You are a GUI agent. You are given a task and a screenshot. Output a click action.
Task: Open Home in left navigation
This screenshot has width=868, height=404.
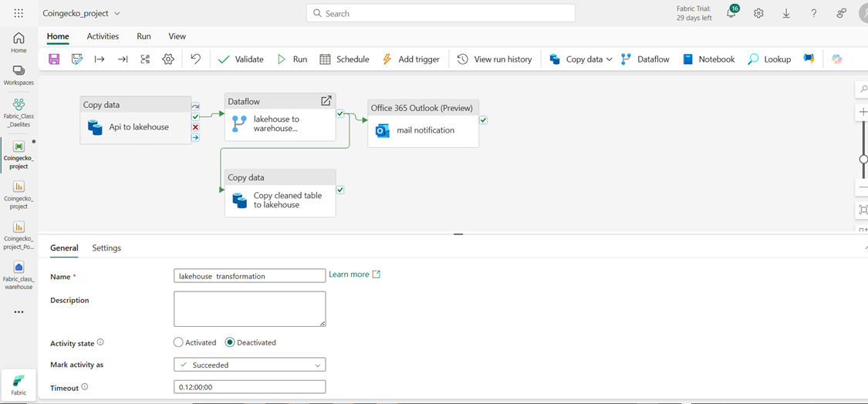tap(19, 42)
